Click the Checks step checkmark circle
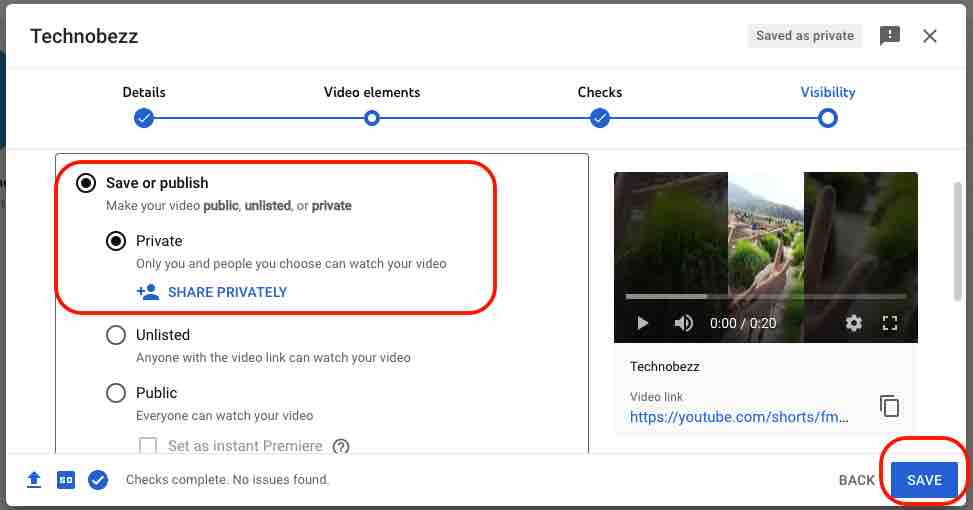Image resolution: width=973 pixels, height=510 pixels. (x=599, y=118)
